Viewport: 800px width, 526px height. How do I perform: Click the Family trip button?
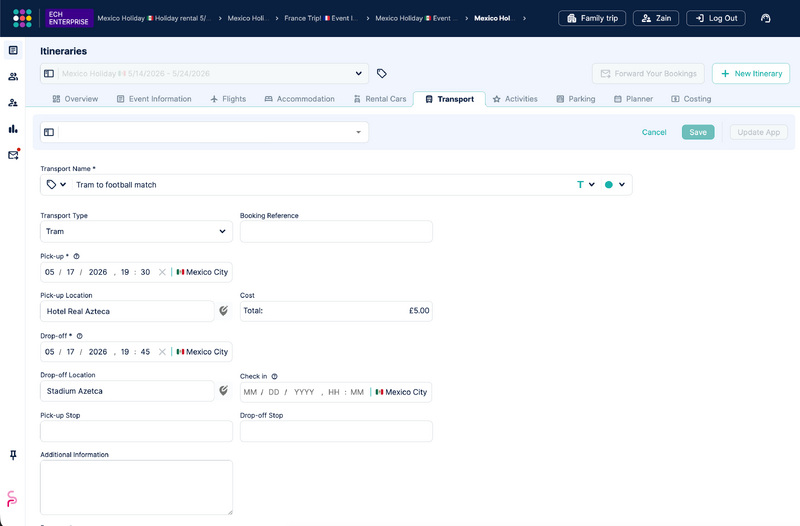click(592, 18)
